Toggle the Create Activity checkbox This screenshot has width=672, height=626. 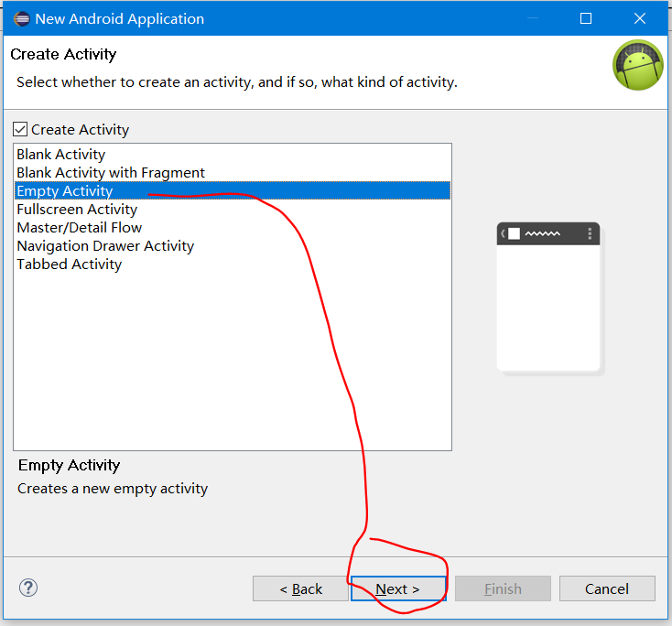click(x=20, y=129)
